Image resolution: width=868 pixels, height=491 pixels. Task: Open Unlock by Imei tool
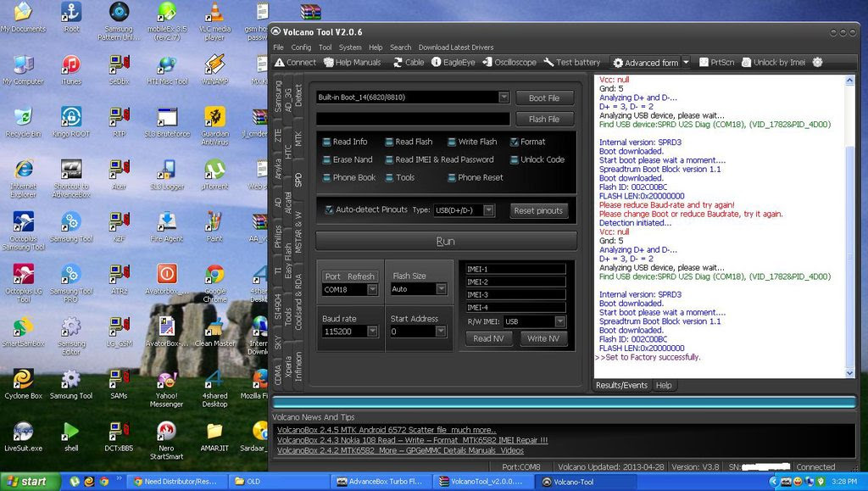[x=773, y=63]
